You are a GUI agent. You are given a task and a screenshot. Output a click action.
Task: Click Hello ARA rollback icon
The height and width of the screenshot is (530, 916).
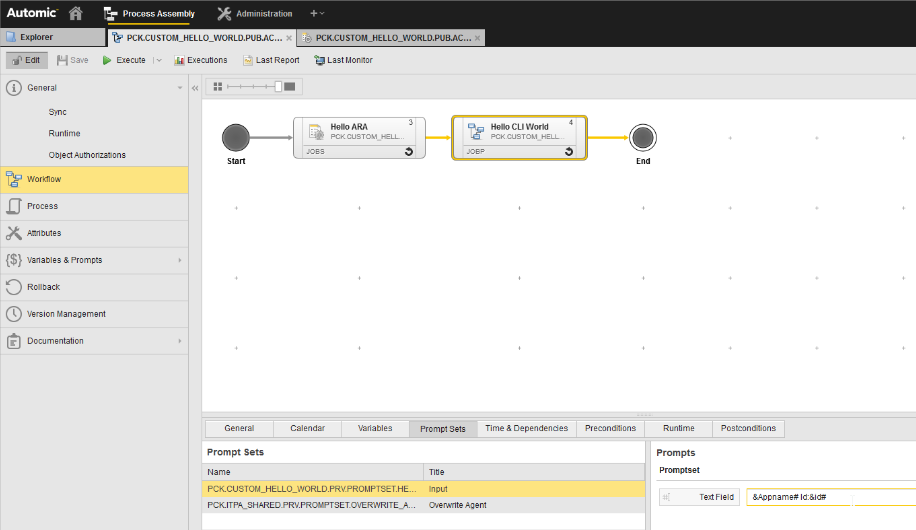[x=408, y=151]
